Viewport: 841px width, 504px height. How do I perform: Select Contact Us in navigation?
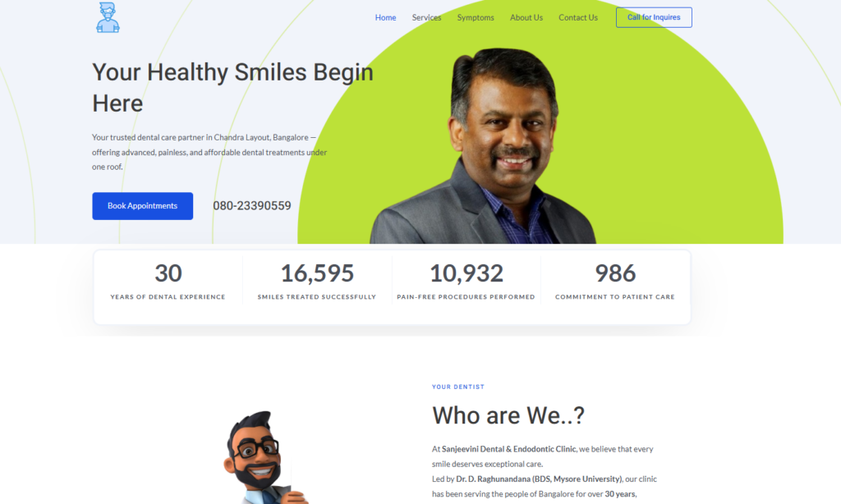click(577, 18)
